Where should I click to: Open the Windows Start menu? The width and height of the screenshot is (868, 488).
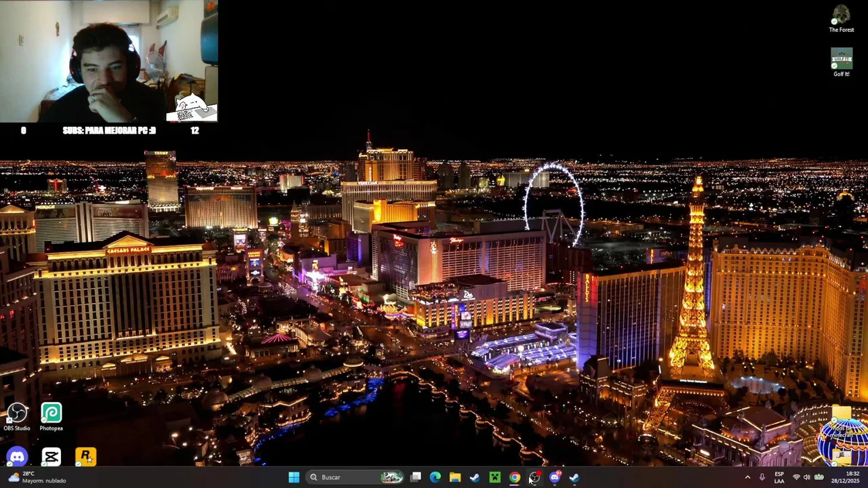[294, 477]
